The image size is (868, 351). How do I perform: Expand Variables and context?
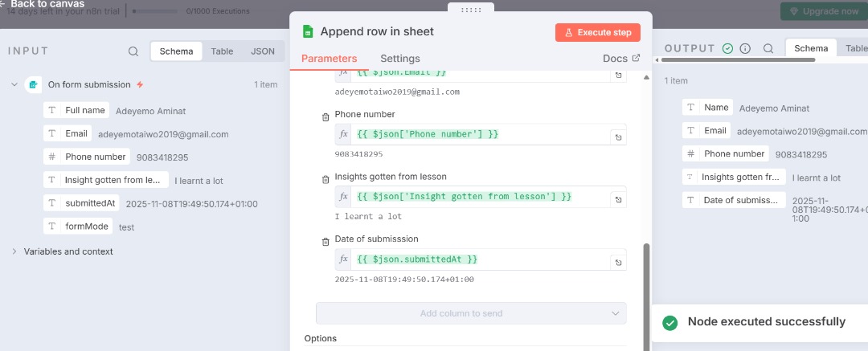[x=14, y=251]
